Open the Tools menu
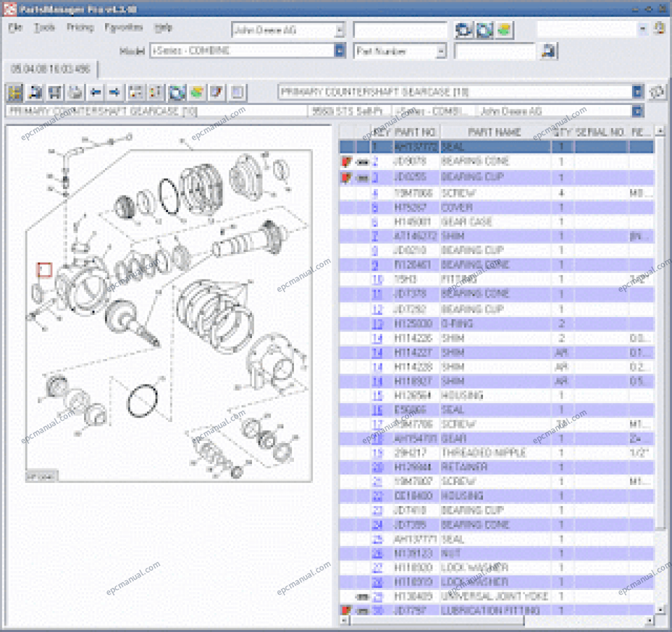 click(45, 28)
